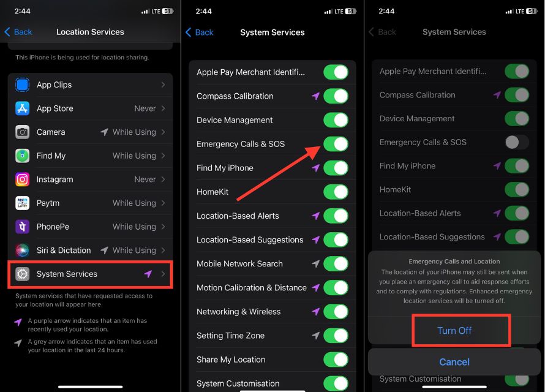Tap the App Clips icon
The image size is (545, 392).
tap(22, 85)
